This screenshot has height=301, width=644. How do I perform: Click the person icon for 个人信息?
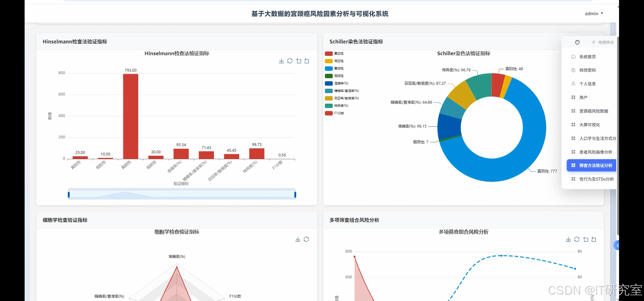click(573, 83)
